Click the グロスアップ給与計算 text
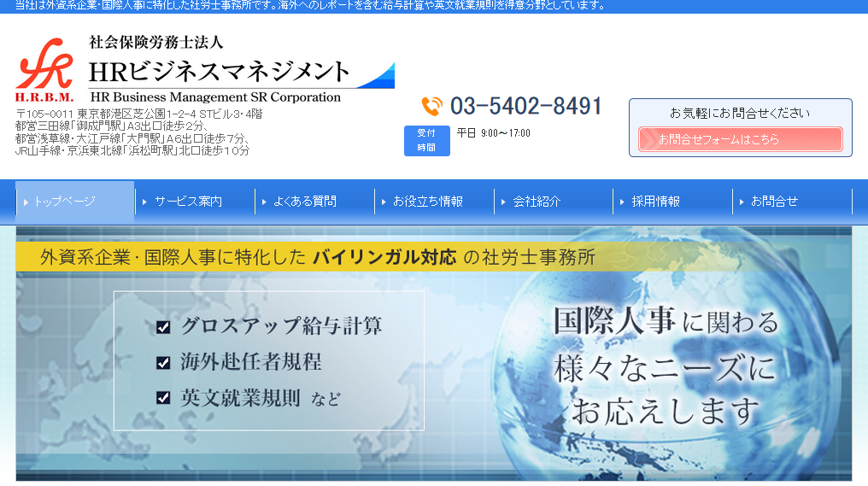This screenshot has height=486, width=868. [281, 325]
